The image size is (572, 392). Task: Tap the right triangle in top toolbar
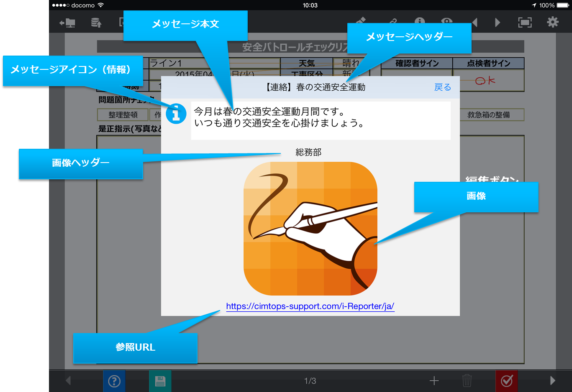tap(498, 23)
